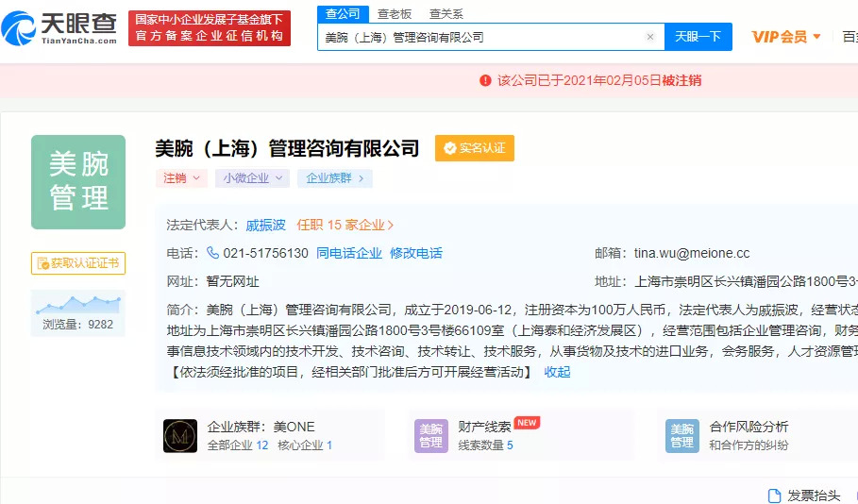This screenshot has width=858, height=504.
Task: Expand the 注销 status tag dropdown
Action: [x=181, y=177]
